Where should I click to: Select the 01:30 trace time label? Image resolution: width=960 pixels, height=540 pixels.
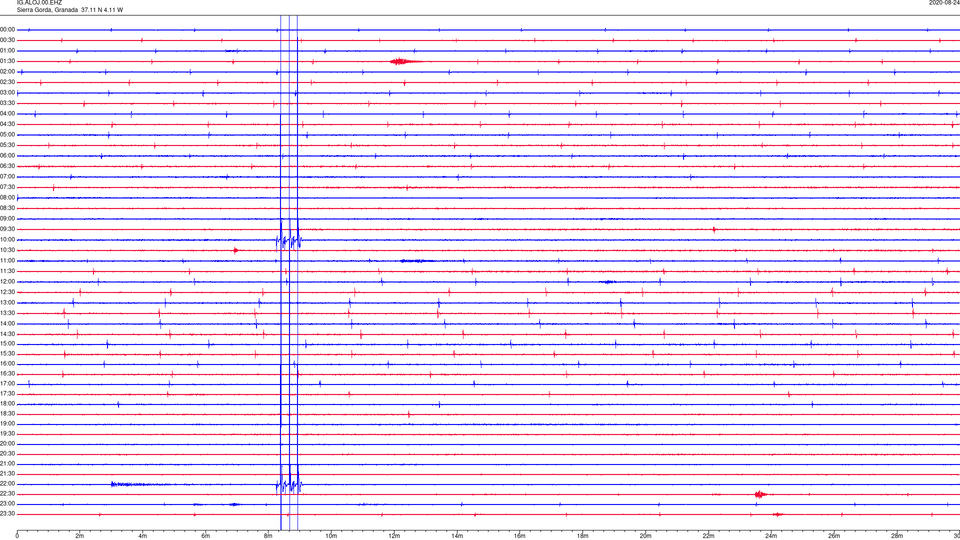pyautogui.click(x=7, y=61)
